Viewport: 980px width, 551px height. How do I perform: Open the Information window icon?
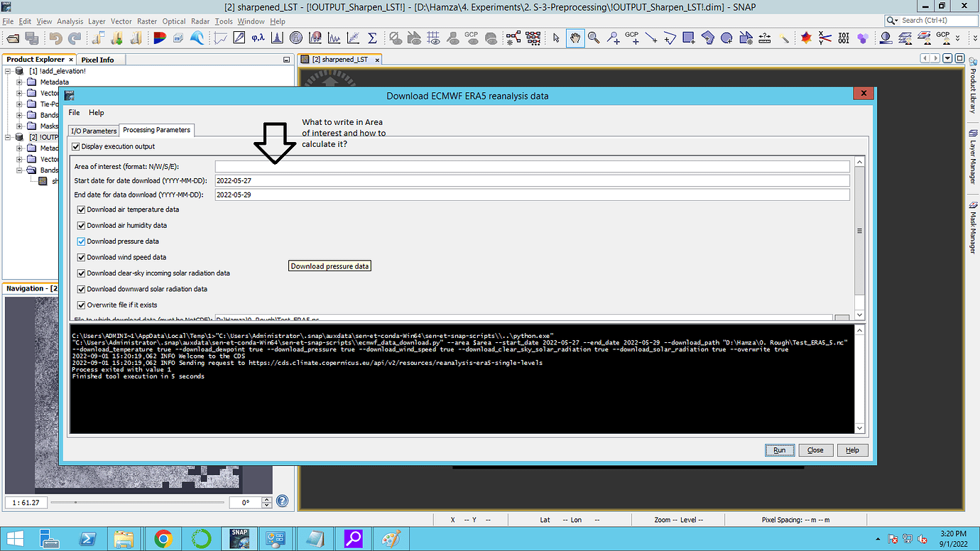(x=296, y=38)
